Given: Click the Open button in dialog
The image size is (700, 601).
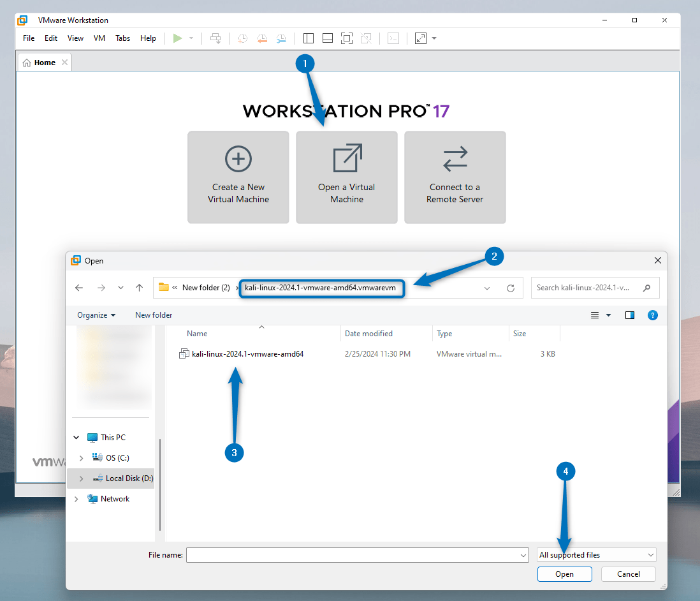Looking at the screenshot, I should pyautogui.click(x=564, y=574).
